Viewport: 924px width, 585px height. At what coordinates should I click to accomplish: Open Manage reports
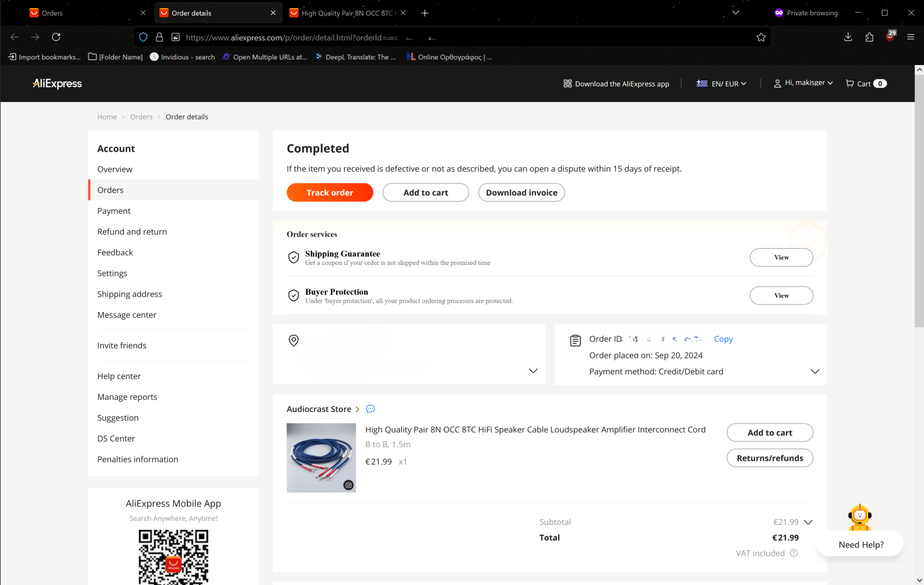tap(127, 397)
